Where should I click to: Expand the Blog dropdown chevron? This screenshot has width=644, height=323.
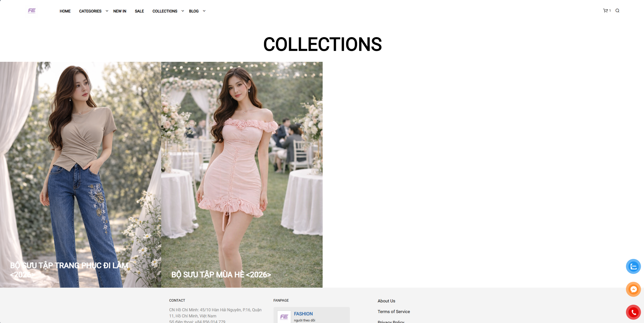[x=204, y=11]
